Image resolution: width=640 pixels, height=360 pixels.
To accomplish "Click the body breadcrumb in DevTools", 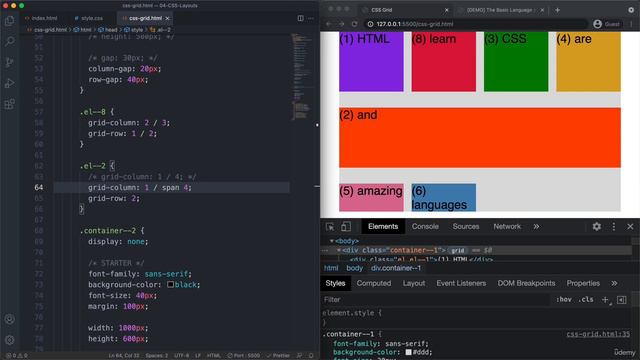I will [354, 268].
